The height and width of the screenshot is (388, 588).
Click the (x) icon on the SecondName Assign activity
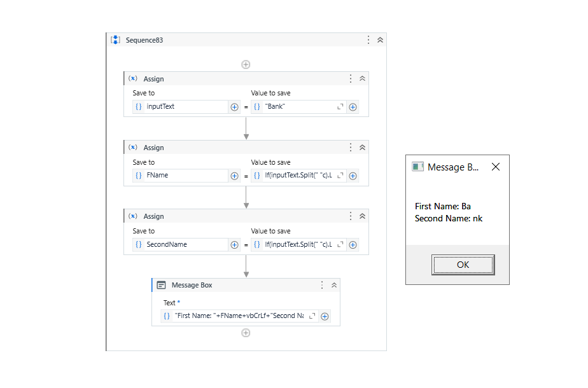pos(133,216)
